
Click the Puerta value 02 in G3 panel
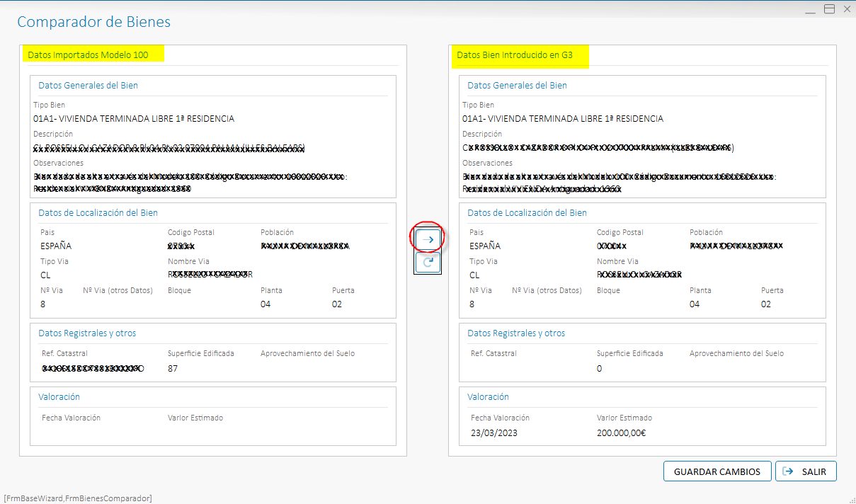[x=766, y=304]
